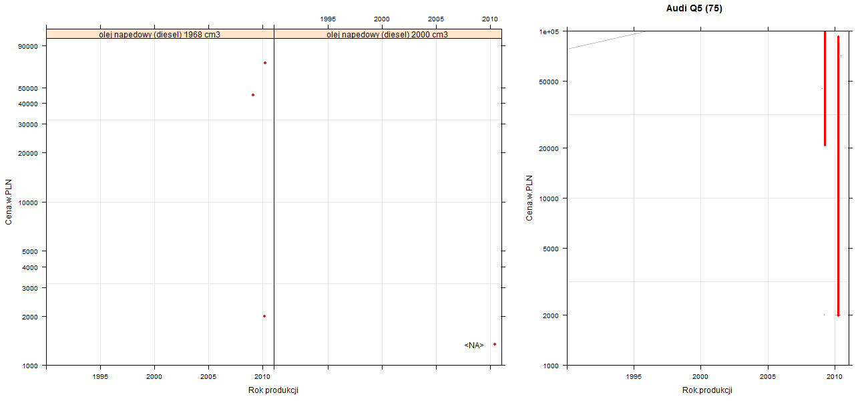Click the '<NA>' label in the 2000 cm3 panel
Image resolution: width=868 pixels, height=401 pixels.
(x=474, y=346)
